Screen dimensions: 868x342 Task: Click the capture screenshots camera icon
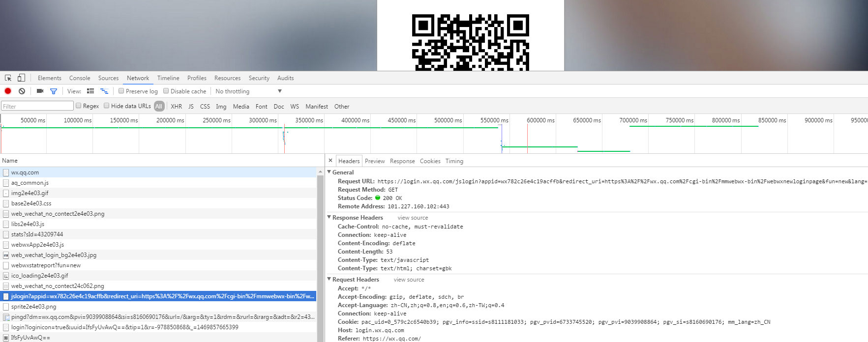click(x=40, y=91)
